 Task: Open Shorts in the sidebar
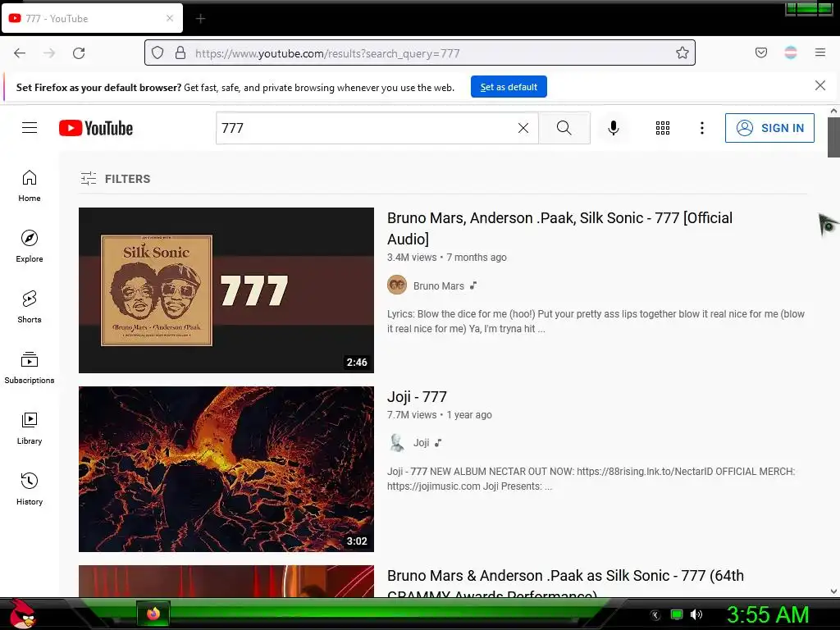pyautogui.click(x=30, y=307)
